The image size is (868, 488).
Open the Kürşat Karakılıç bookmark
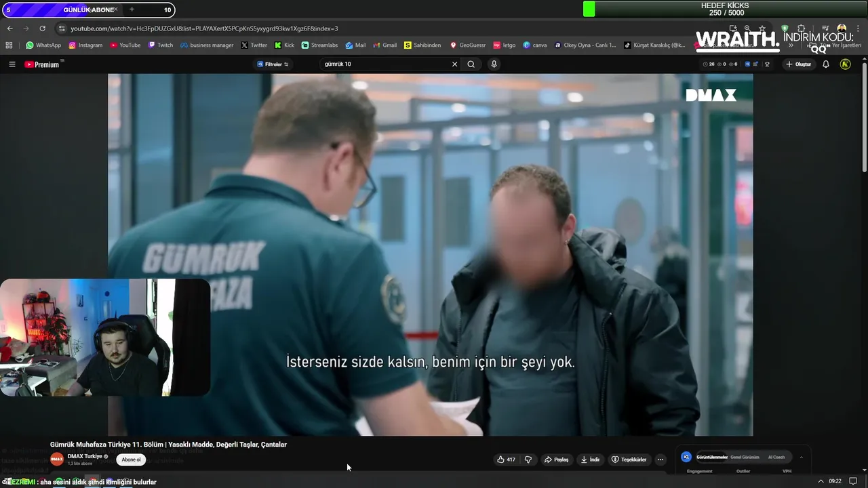tap(654, 45)
